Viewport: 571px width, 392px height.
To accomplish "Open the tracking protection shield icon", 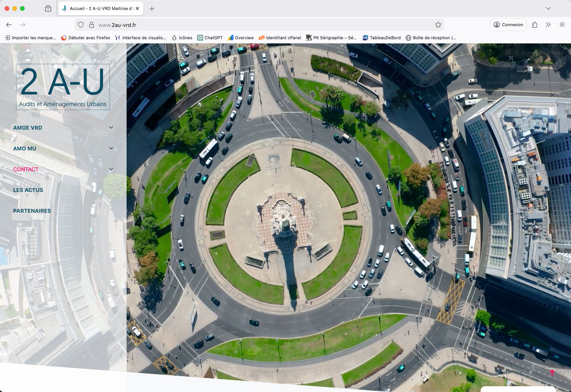I will pyautogui.click(x=81, y=25).
